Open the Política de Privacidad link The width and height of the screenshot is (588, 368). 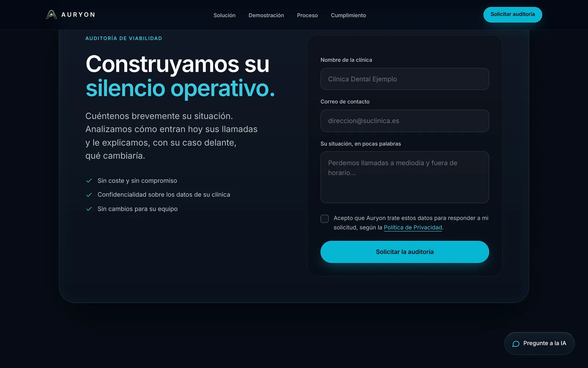tap(413, 227)
